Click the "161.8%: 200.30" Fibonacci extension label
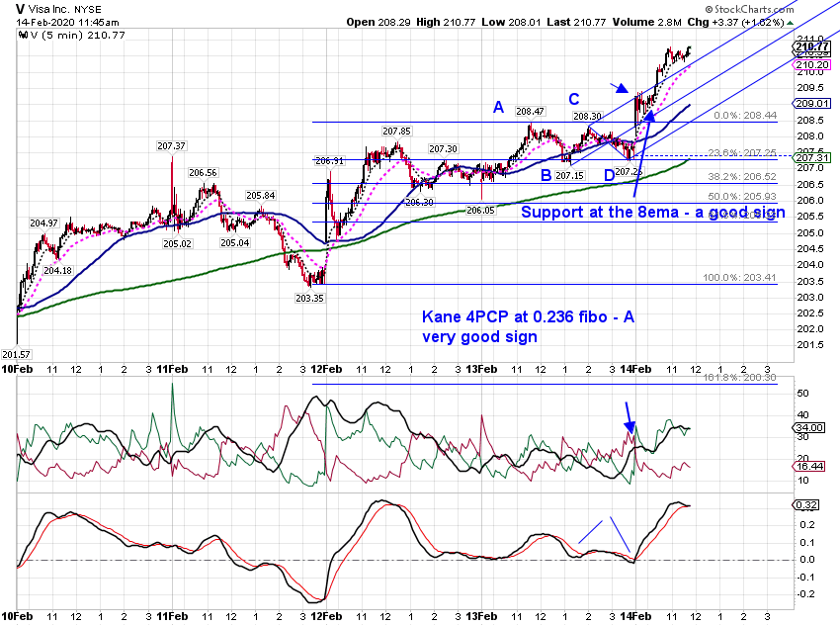This screenshot has width=840, height=626. (740, 378)
